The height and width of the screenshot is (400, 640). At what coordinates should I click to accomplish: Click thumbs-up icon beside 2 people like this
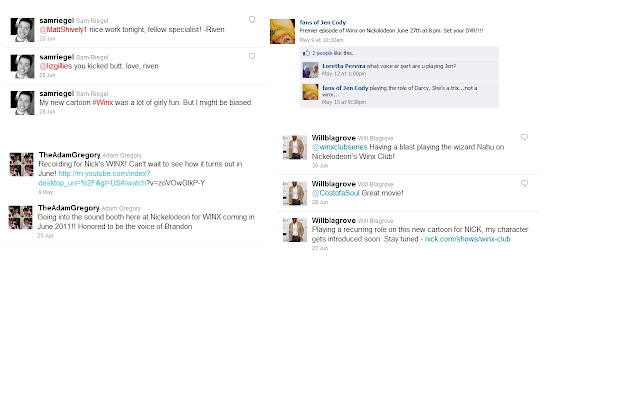click(x=306, y=53)
